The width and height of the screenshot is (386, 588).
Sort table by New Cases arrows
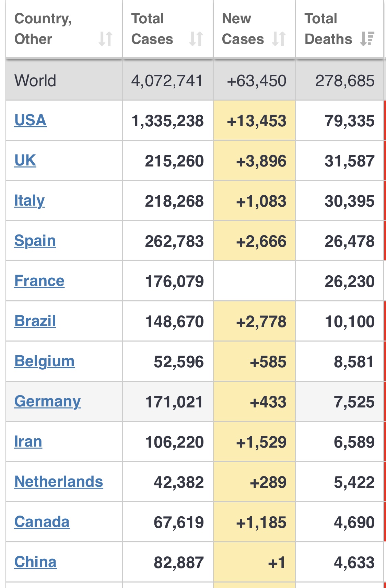tap(278, 39)
